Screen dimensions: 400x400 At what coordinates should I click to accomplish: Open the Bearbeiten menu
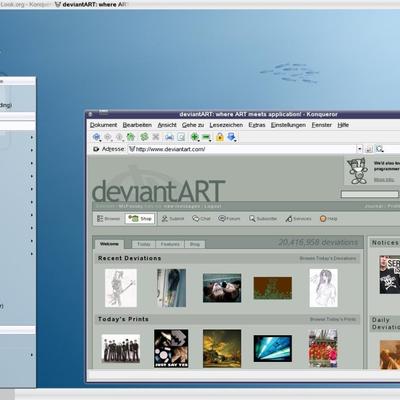pos(137,125)
